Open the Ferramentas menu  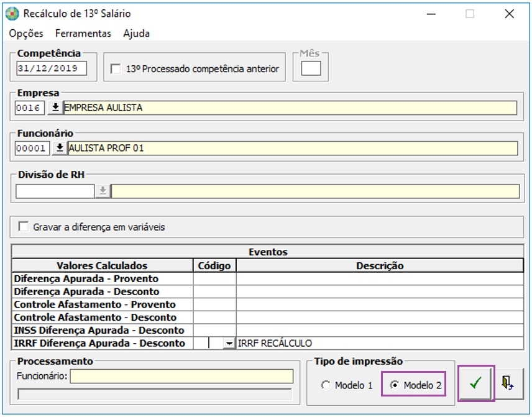pyautogui.click(x=83, y=34)
